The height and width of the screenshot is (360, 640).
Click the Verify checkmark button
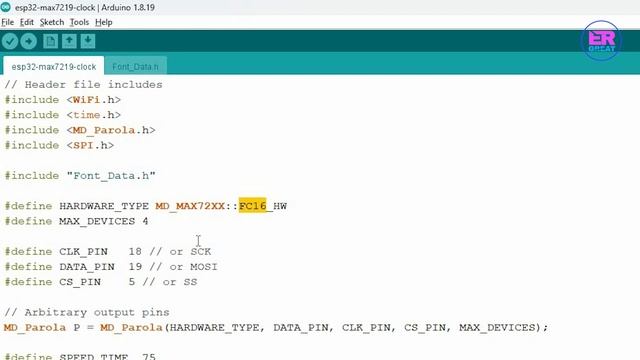click(x=10, y=41)
